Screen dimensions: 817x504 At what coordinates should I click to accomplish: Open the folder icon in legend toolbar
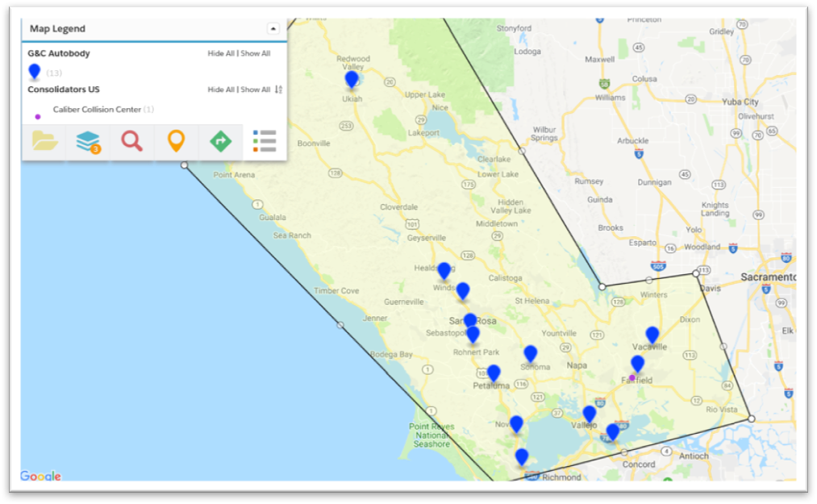pos(45,141)
